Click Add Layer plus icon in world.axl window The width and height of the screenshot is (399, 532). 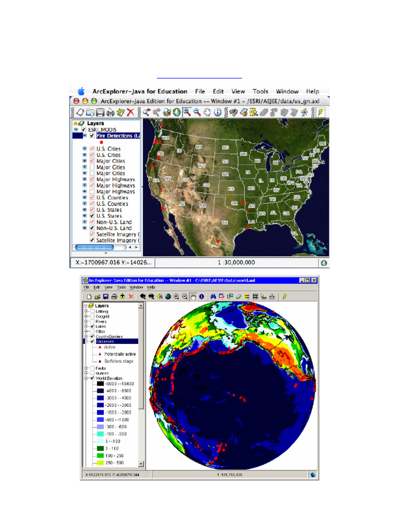point(123,297)
